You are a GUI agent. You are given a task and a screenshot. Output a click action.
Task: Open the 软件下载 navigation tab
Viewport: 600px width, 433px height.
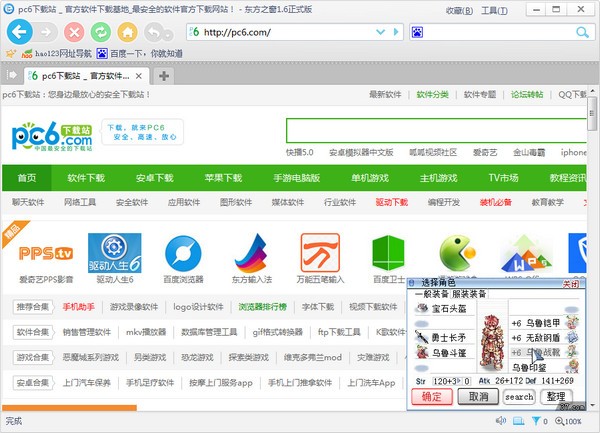[86, 178]
